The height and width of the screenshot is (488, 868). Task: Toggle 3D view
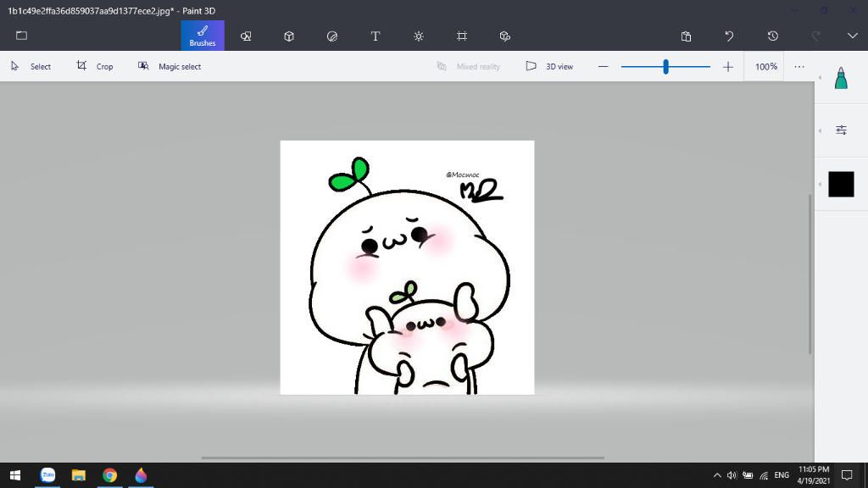pyautogui.click(x=549, y=66)
